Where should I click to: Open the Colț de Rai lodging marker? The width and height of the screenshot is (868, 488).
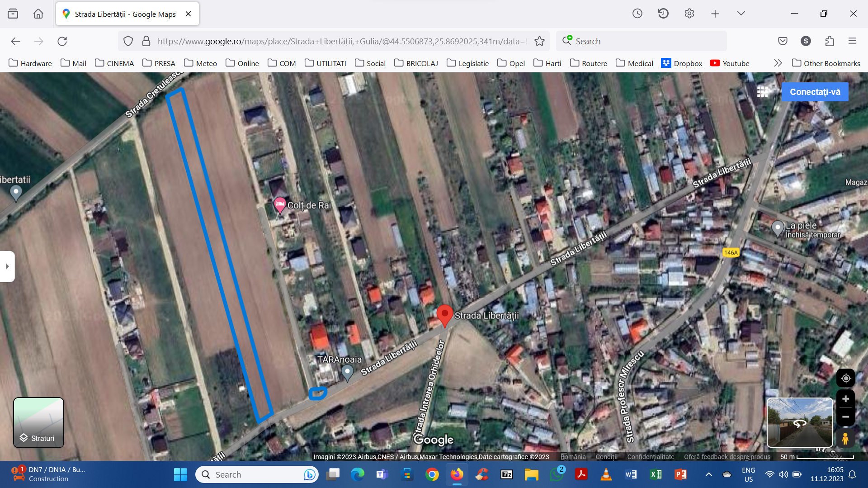pos(280,204)
